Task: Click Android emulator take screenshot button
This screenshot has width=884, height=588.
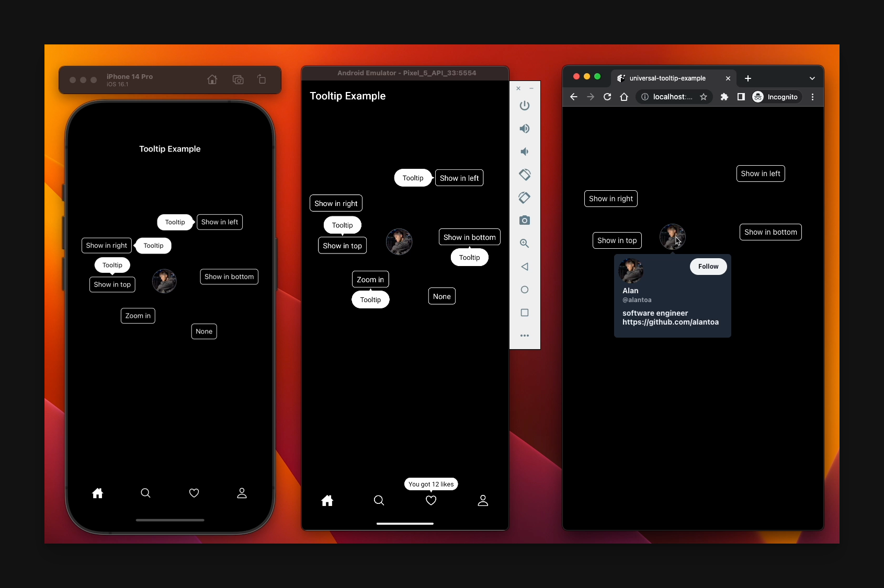Action: 525,221
